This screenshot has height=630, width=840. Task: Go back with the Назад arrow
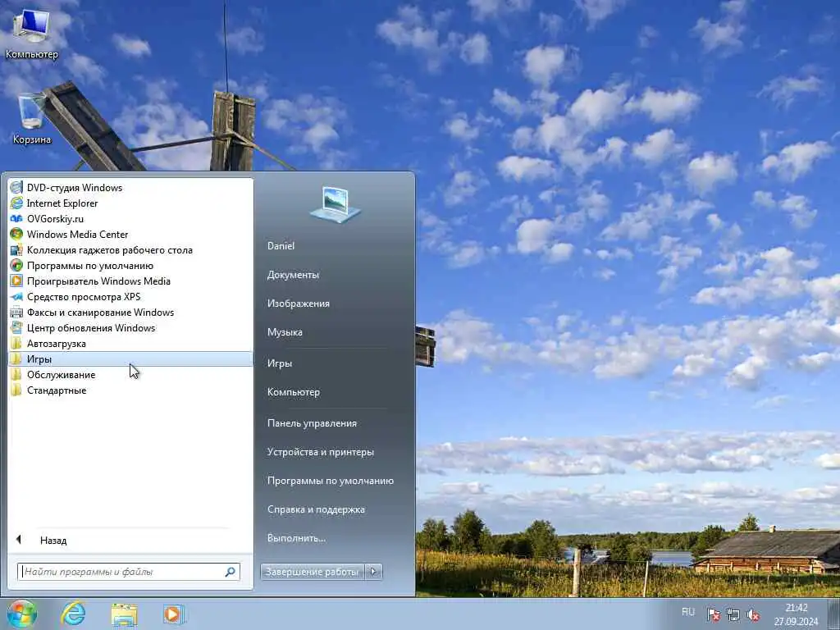coord(19,540)
